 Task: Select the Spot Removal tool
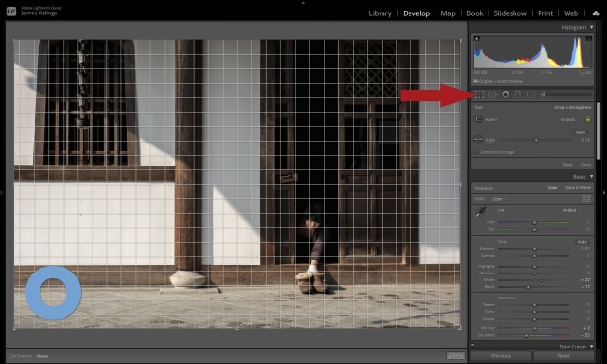(x=492, y=94)
